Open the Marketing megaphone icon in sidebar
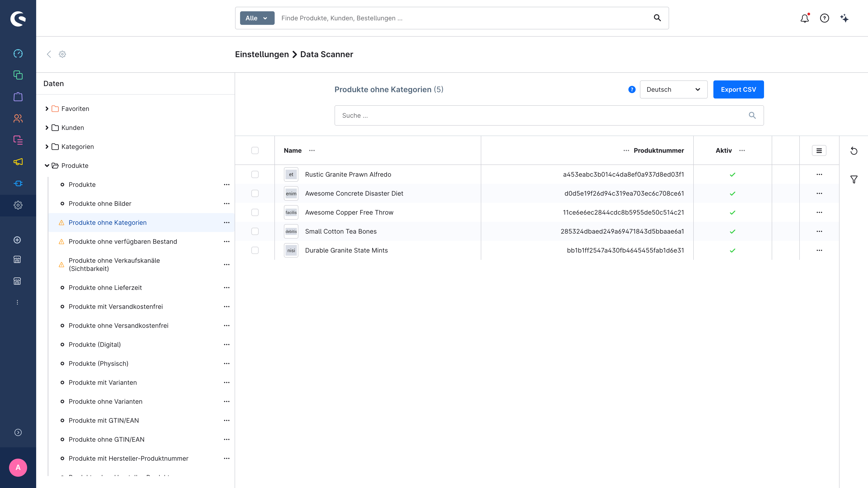The height and width of the screenshot is (488, 868). [18, 162]
